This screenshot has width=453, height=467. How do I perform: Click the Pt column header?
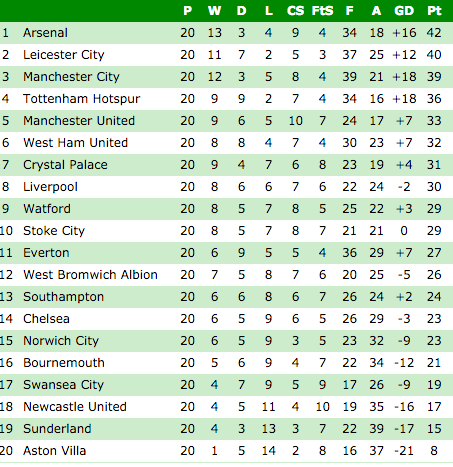tap(434, 11)
